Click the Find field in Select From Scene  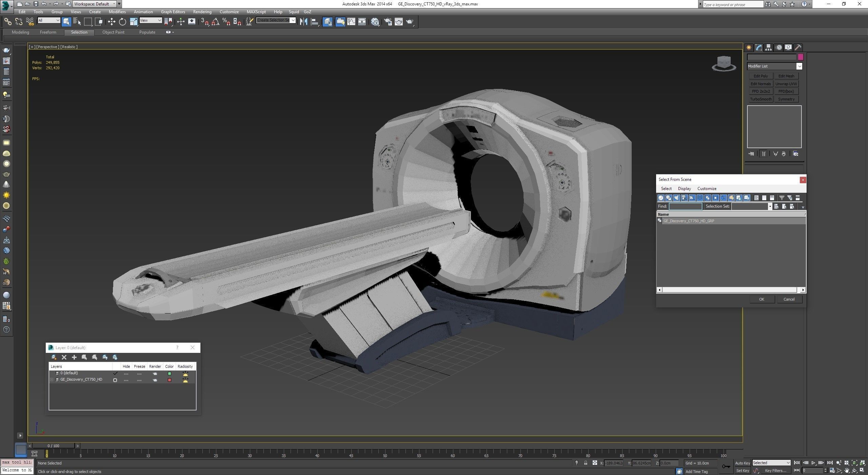pos(685,206)
